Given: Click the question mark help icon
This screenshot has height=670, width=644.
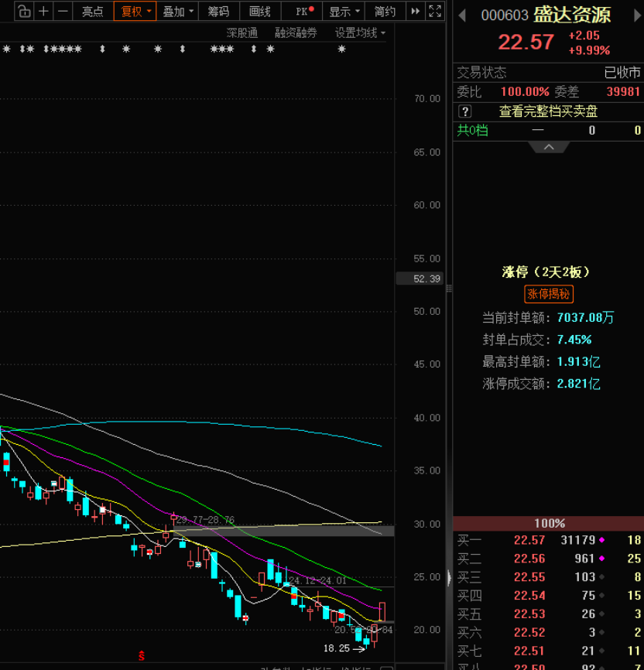Looking at the screenshot, I should [x=465, y=111].
